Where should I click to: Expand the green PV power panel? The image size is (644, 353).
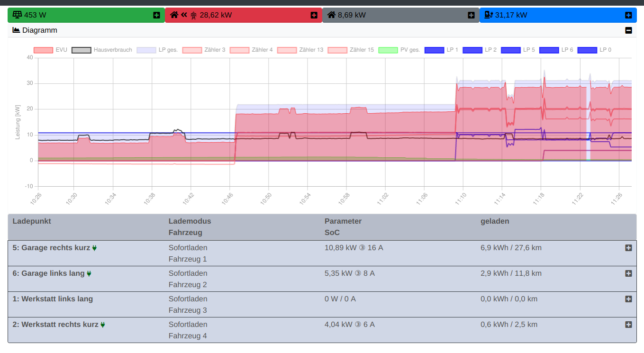click(x=156, y=15)
